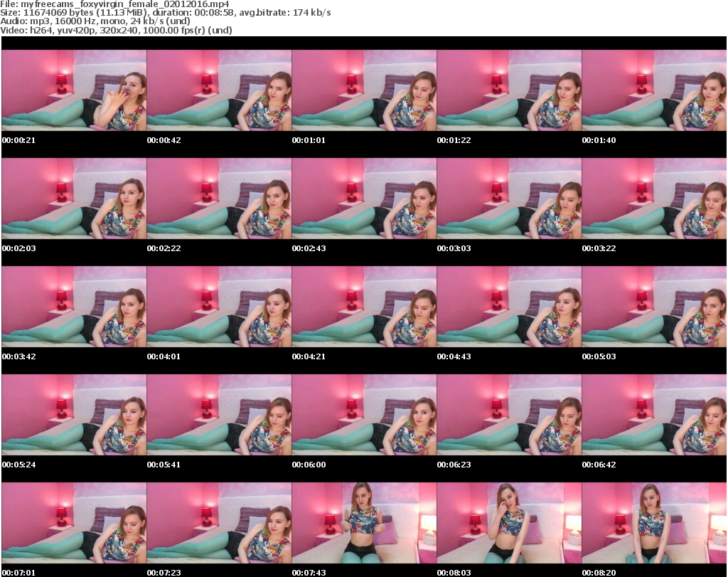The image size is (728, 577).
Task: Pick the frame thumbnail above timestamp 00:05:03
Action: (x=654, y=307)
